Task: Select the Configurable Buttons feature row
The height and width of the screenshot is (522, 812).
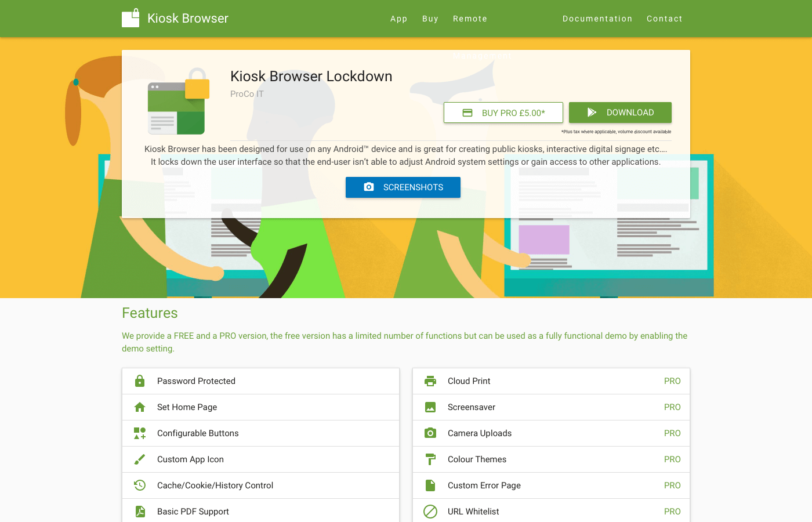Action: [x=261, y=433]
